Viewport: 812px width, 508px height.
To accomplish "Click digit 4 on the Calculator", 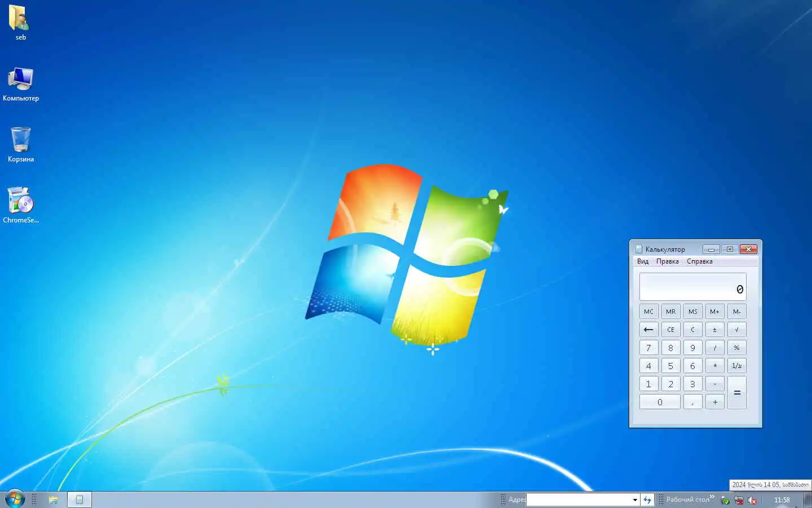I will (x=648, y=366).
